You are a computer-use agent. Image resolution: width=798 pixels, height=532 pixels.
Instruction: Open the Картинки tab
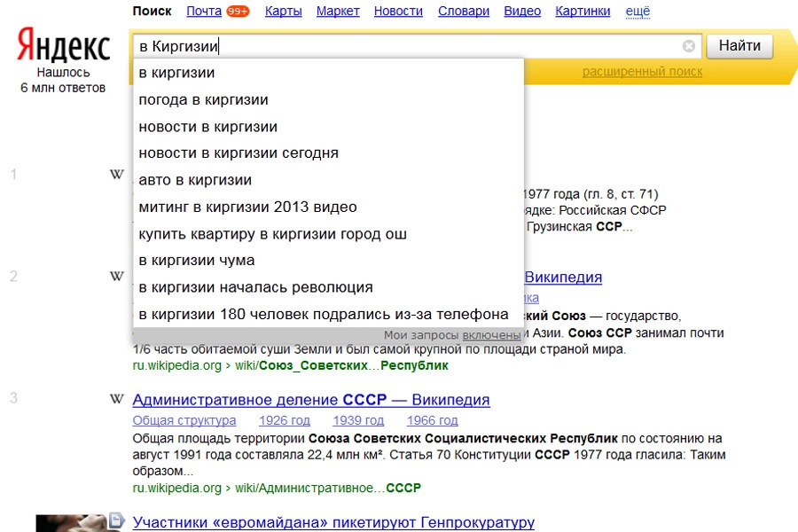583,12
